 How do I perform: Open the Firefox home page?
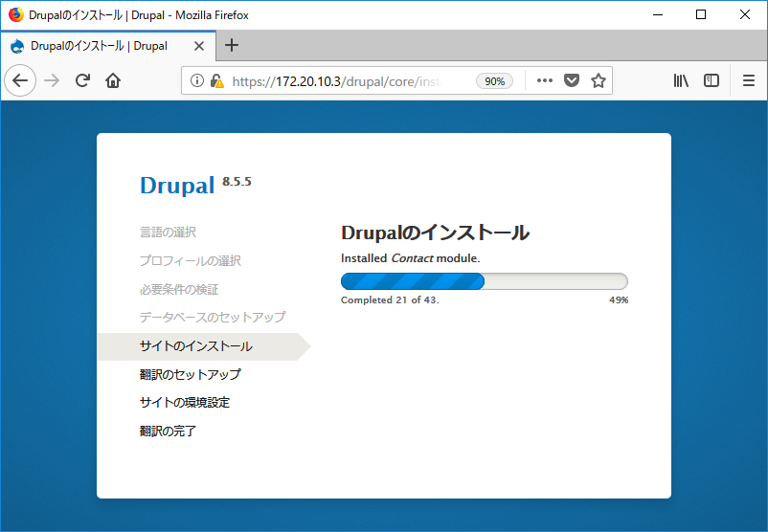(113, 80)
